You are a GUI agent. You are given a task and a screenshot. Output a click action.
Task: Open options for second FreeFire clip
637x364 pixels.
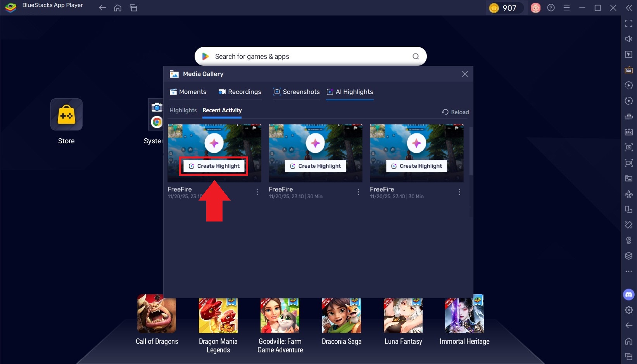tap(358, 192)
